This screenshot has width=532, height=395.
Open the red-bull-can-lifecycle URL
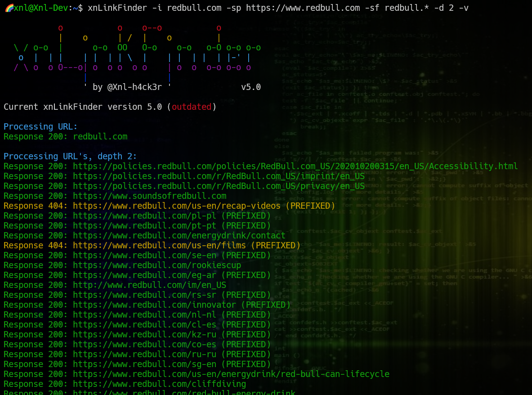231,373
